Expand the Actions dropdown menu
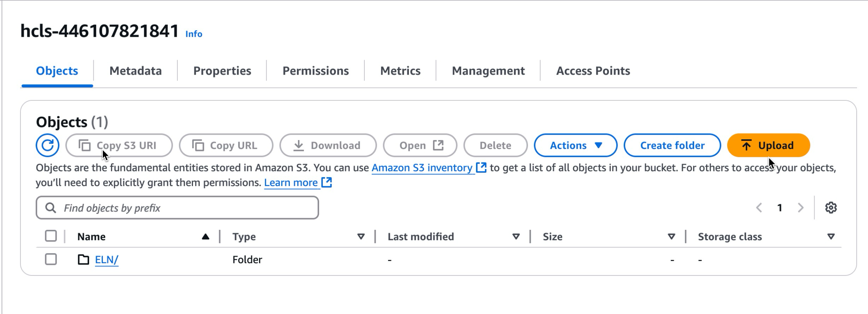Image resolution: width=868 pixels, height=314 pixels. (x=575, y=145)
